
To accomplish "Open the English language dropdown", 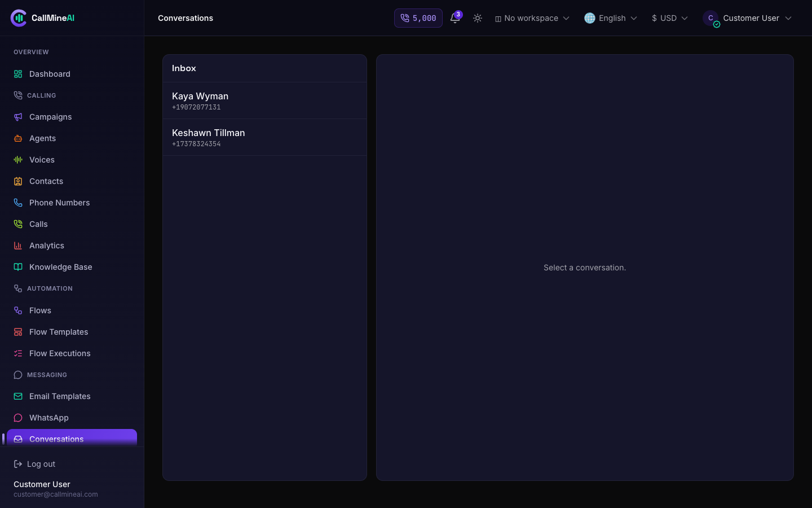I will pyautogui.click(x=611, y=18).
